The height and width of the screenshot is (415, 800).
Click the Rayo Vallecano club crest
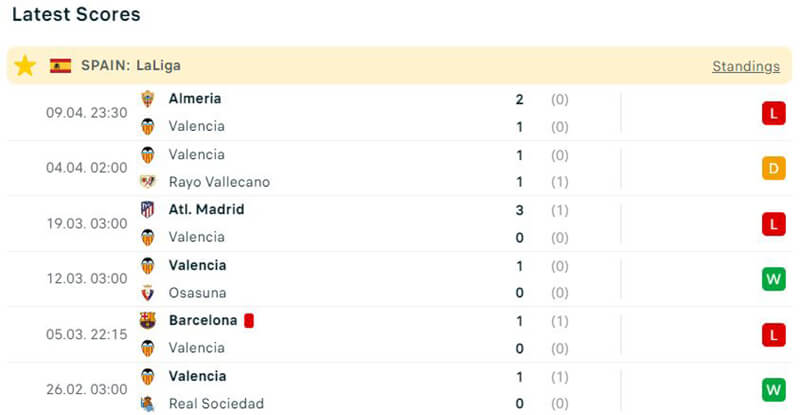148,182
